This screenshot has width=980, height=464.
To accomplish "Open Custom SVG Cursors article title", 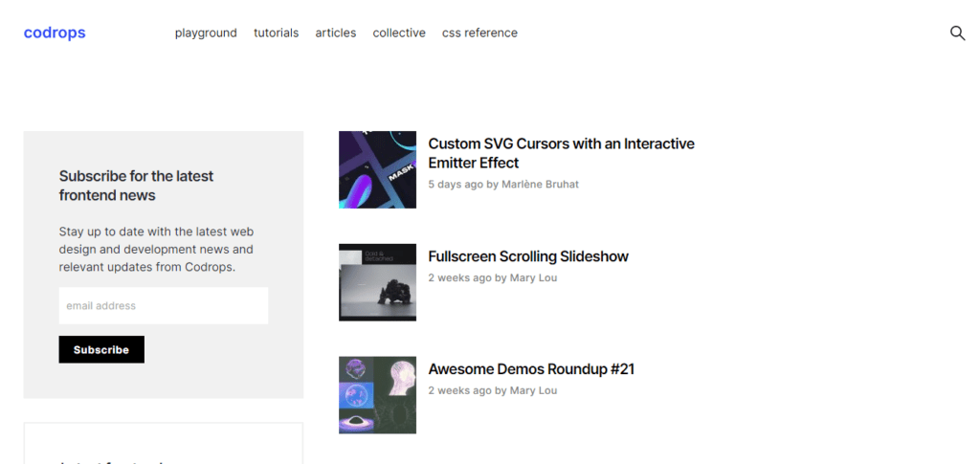I will pyautogui.click(x=561, y=153).
